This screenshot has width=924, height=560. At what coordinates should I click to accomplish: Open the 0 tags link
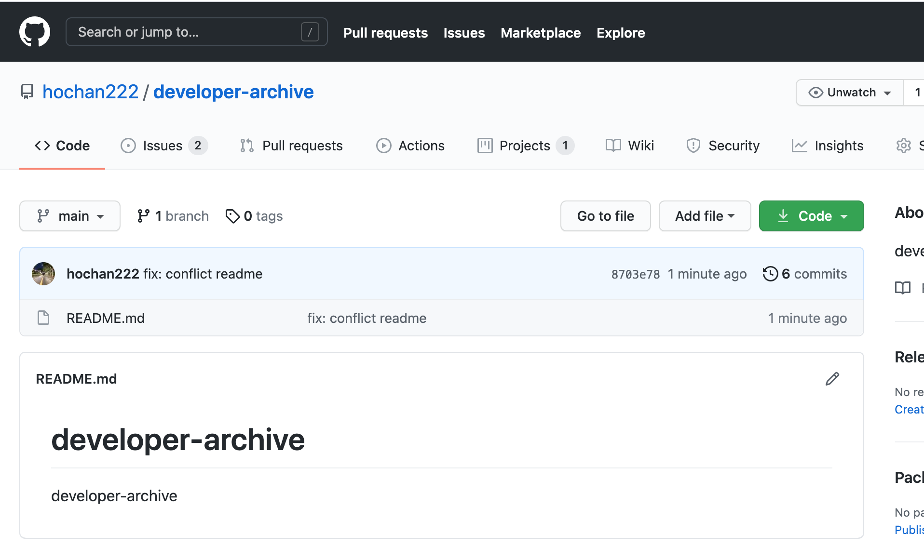(254, 216)
